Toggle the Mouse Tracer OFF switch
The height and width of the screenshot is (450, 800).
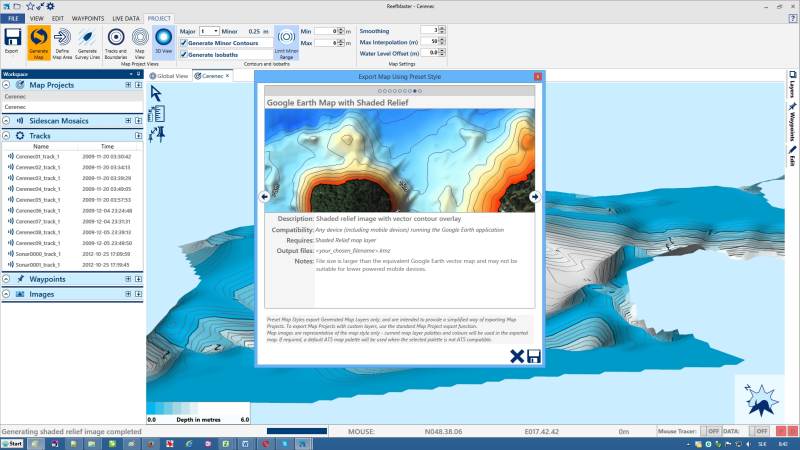tap(713, 430)
